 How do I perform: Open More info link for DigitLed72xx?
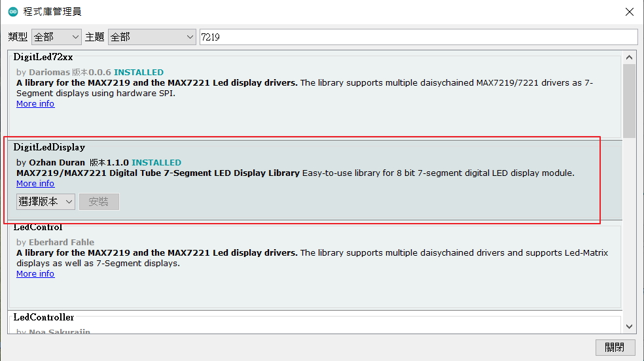35,104
